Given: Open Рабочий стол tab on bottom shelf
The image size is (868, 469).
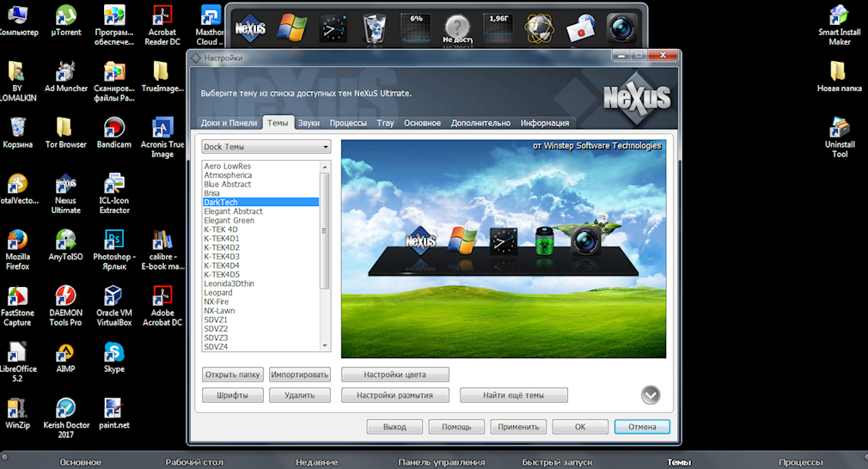Looking at the screenshot, I should click(194, 462).
